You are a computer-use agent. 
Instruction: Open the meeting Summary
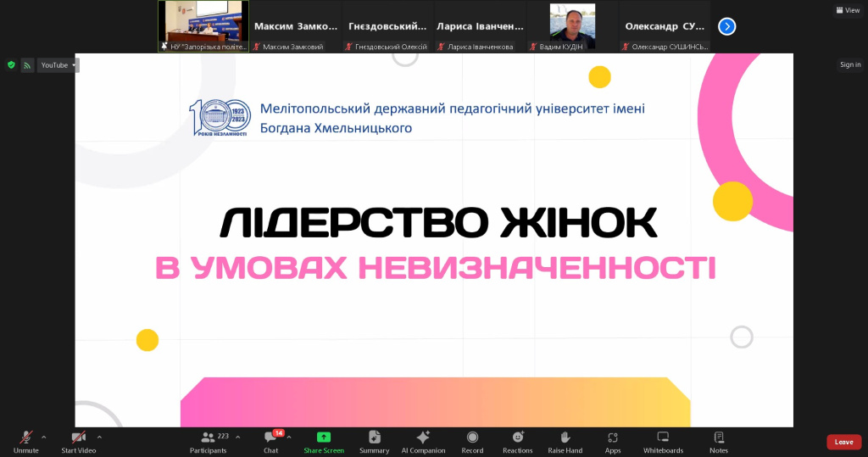(x=374, y=442)
